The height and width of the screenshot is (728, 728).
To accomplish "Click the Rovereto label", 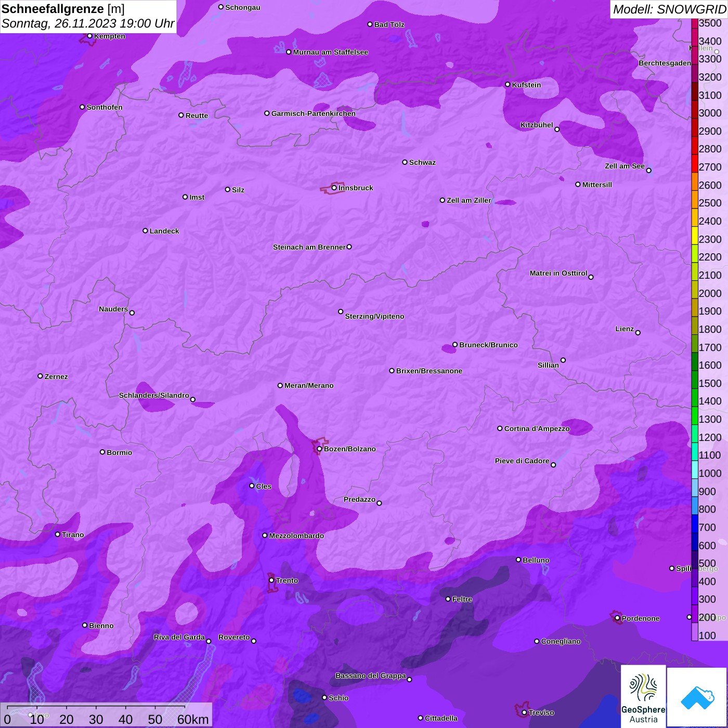I will 234,637.
